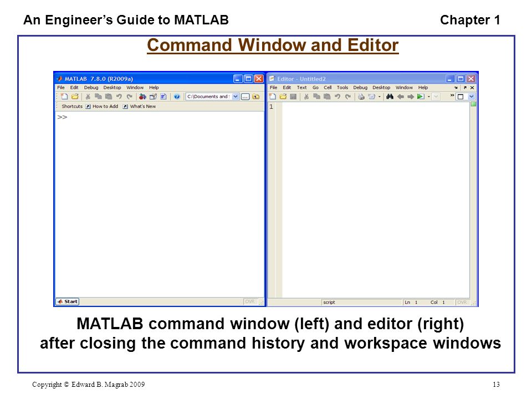The width and height of the screenshot is (532, 399).
Task: Click OVR indicator in MATLAB window status bar
Action: [250, 301]
